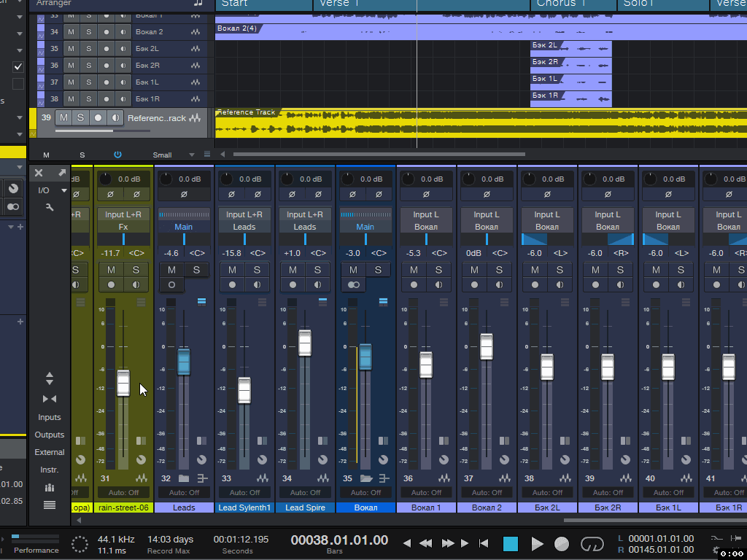This screenshot has width=747, height=560.
Task: Detach the mixer with the arrow icon
Action: point(62,173)
